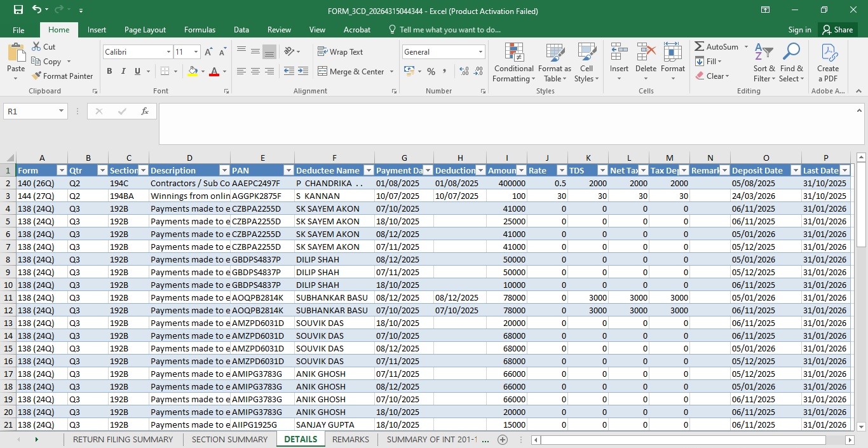Screen dimensions: 868x448
Task: Click the Sort & Filter icon
Action: (764, 52)
